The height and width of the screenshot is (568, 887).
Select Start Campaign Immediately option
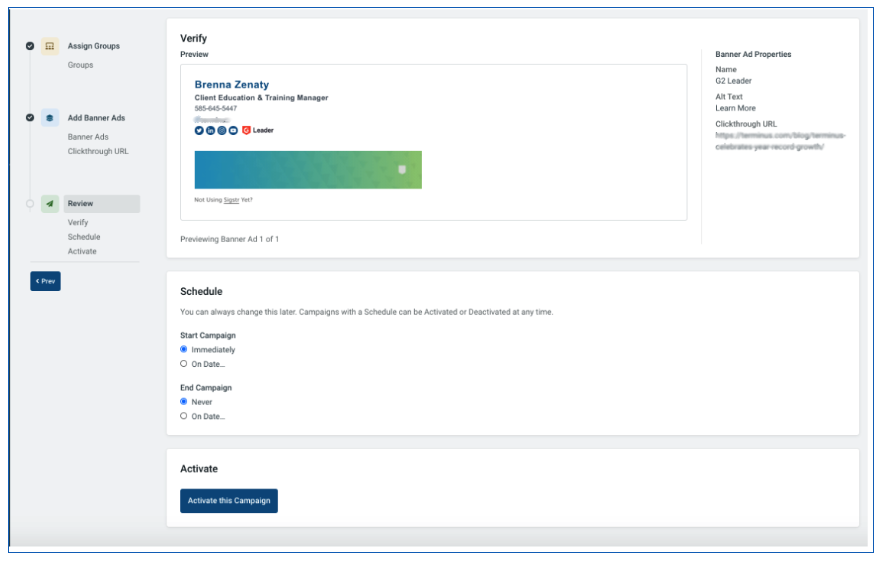[x=183, y=350]
